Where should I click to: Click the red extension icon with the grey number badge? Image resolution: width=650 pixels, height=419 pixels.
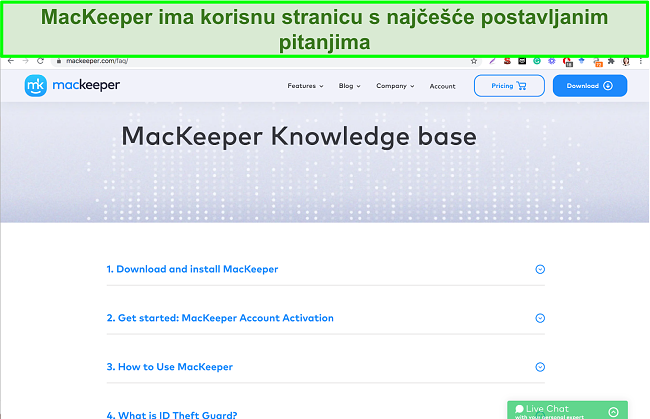(567, 62)
